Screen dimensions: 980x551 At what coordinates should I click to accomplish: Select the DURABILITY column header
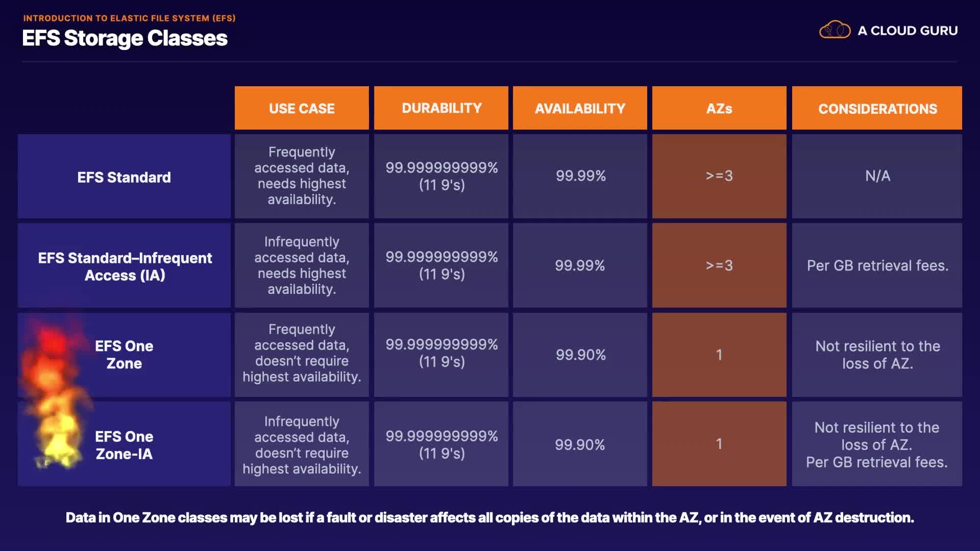(x=441, y=108)
